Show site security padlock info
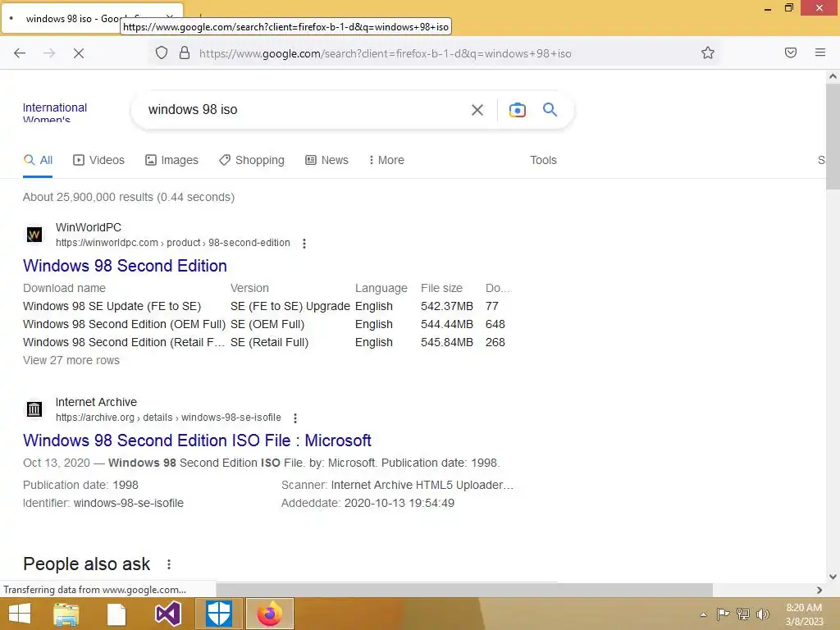The image size is (840, 630). click(x=185, y=53)
